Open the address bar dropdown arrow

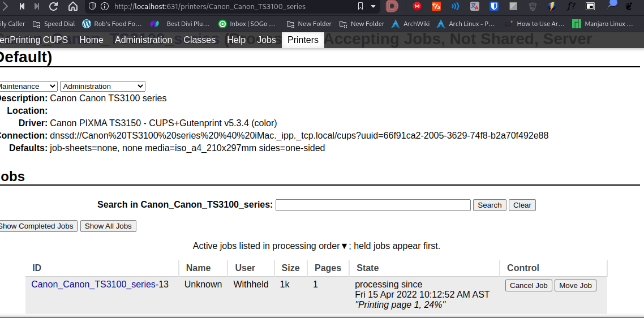pyautogui.click(x=373, y=6)
